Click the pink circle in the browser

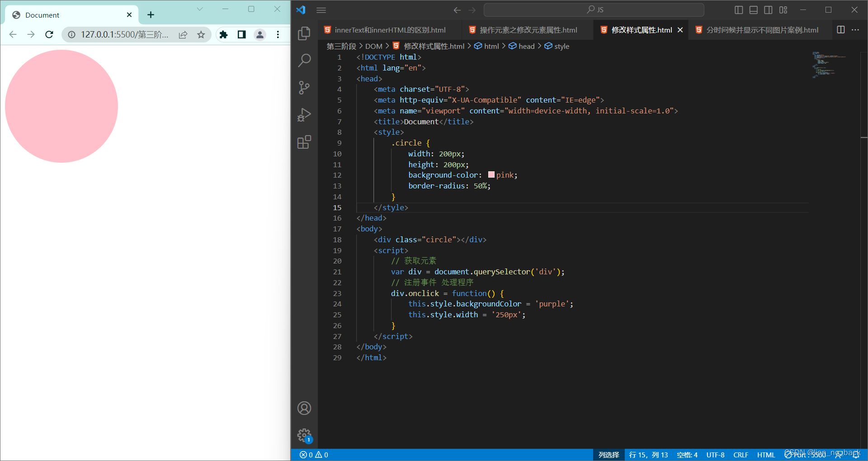click(61, 106)
